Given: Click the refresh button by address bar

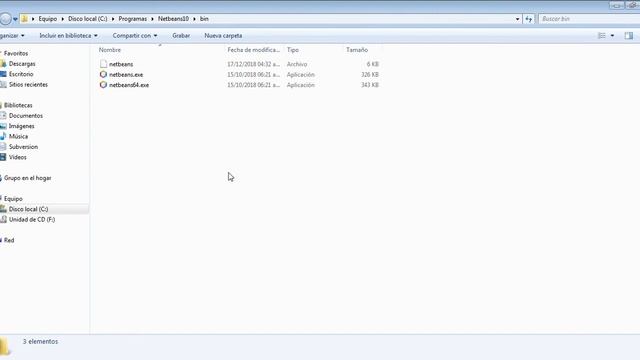Looking at the screenshot, I should click(529, 19).
